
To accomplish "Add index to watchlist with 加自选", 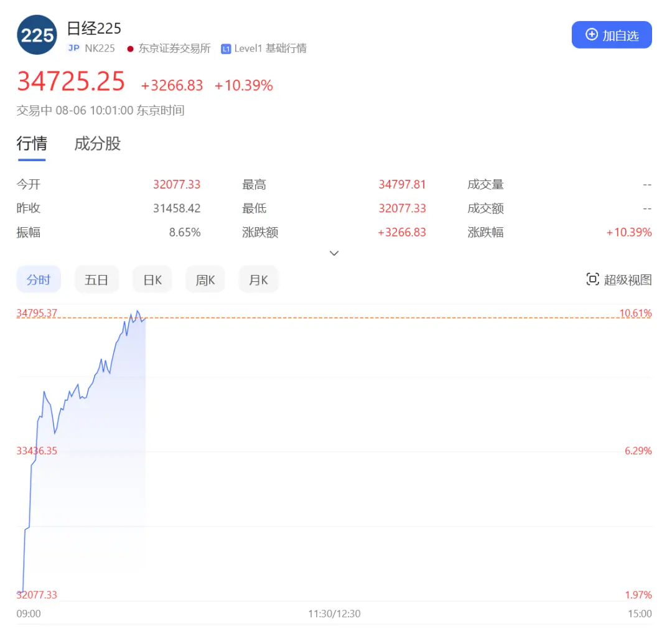I will click(x=612, y=35).
